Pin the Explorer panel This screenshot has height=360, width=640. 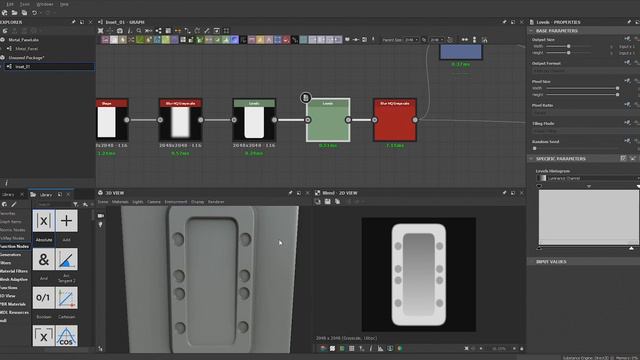tap(73, 22)
